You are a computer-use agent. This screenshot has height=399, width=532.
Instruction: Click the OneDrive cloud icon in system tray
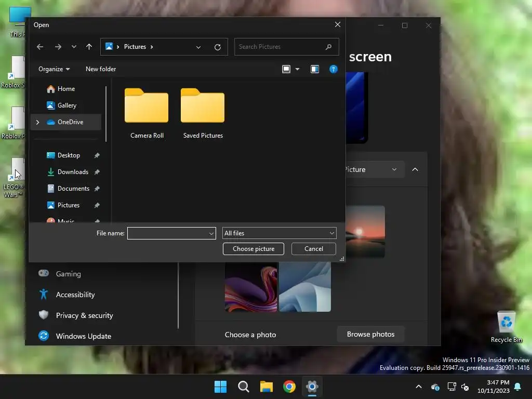click(x=435, y=387)
